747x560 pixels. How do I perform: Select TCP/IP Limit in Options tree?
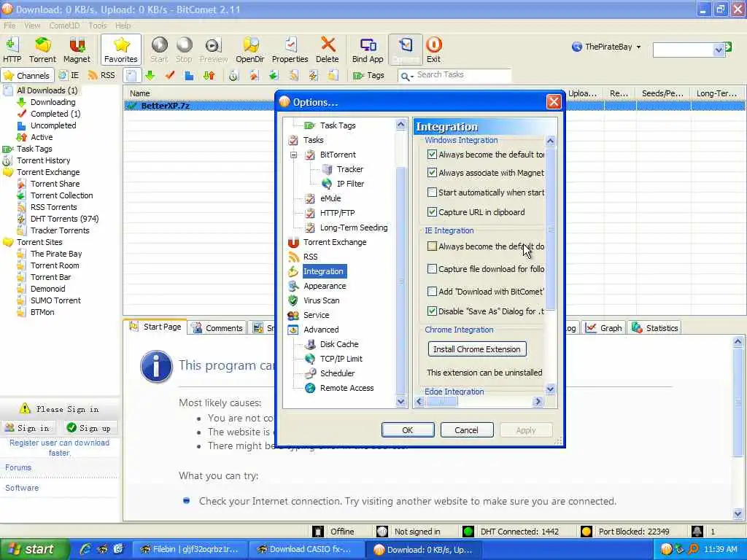(341, 359)
